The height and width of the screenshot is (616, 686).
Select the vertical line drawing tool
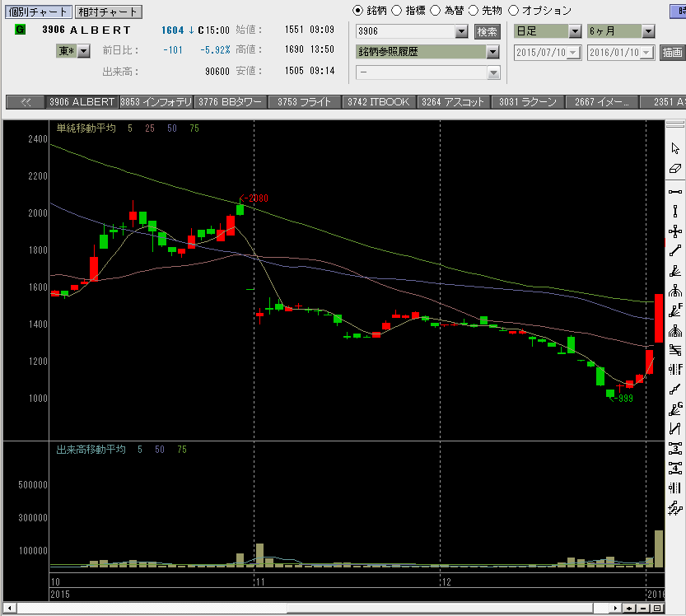(675, 212)
